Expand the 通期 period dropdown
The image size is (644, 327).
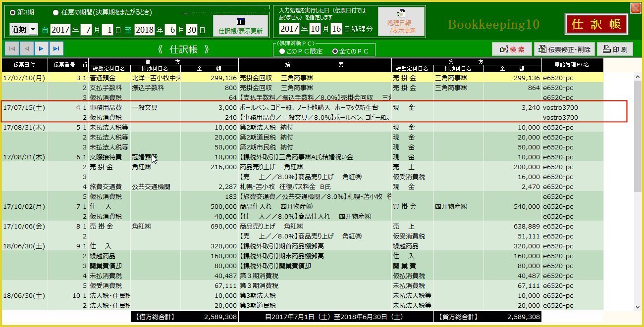pyautogui.click(x=33, y=30)
